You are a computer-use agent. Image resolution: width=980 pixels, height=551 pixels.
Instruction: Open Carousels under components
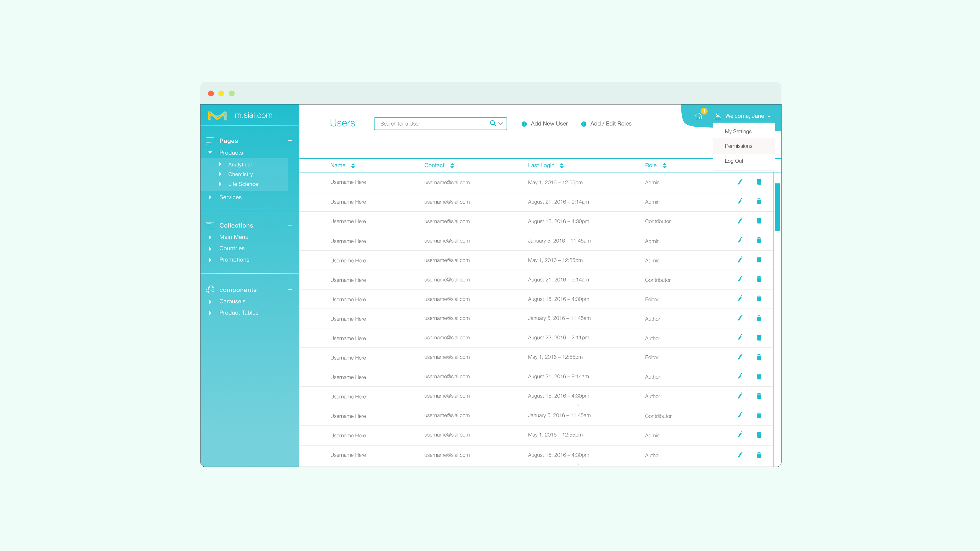pos(233,301)
